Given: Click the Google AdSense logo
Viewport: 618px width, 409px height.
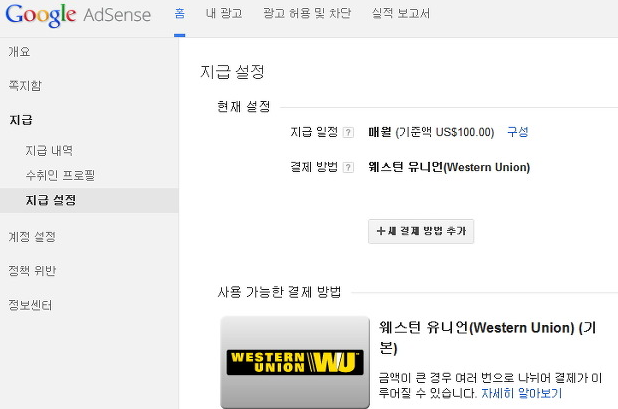Looking at the screenshot, I should click(x=78, y=15).
